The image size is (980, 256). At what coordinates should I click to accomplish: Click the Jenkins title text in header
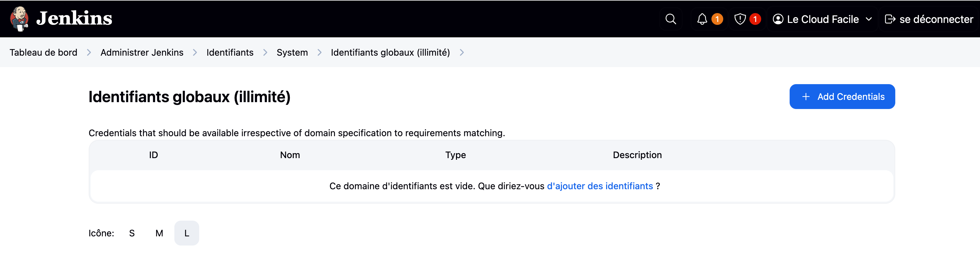coord(74,19)
